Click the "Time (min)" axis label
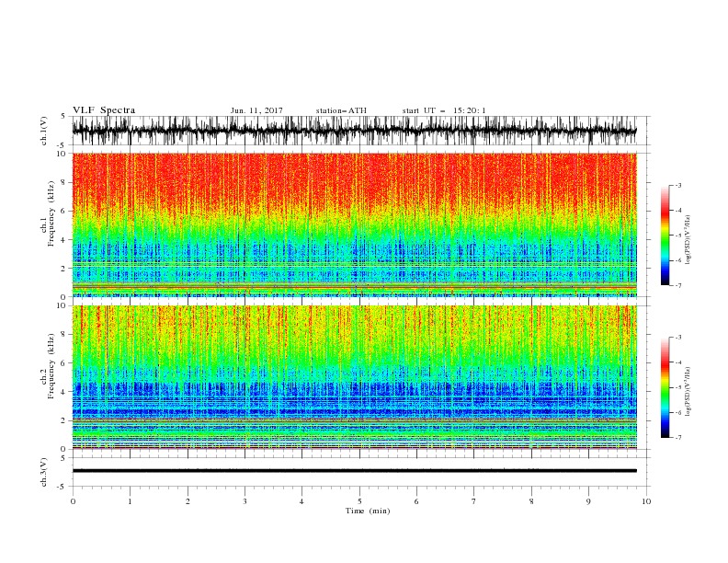Image resolution: width=728 pixels, height=563 pixels. pos(368,511)
